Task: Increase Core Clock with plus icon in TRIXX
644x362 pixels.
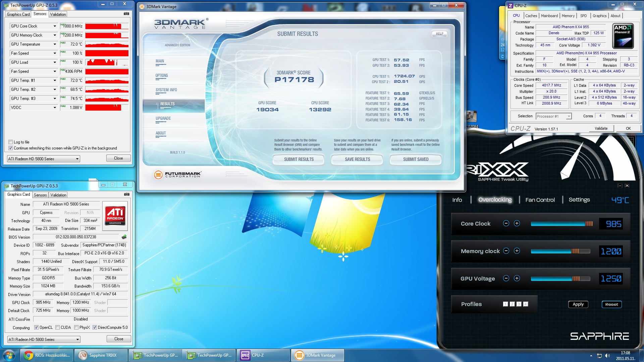Action: click(x=517, y=223)
